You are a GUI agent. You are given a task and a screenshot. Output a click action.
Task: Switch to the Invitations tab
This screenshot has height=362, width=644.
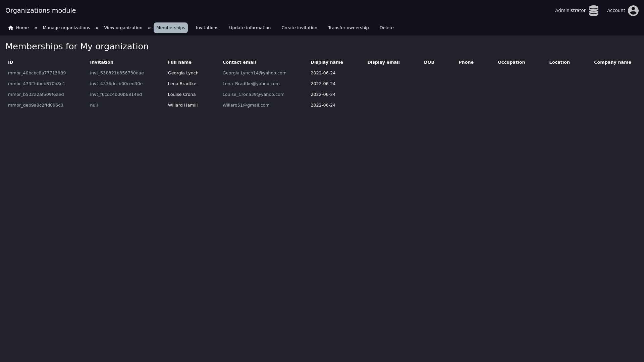point(207,28)
